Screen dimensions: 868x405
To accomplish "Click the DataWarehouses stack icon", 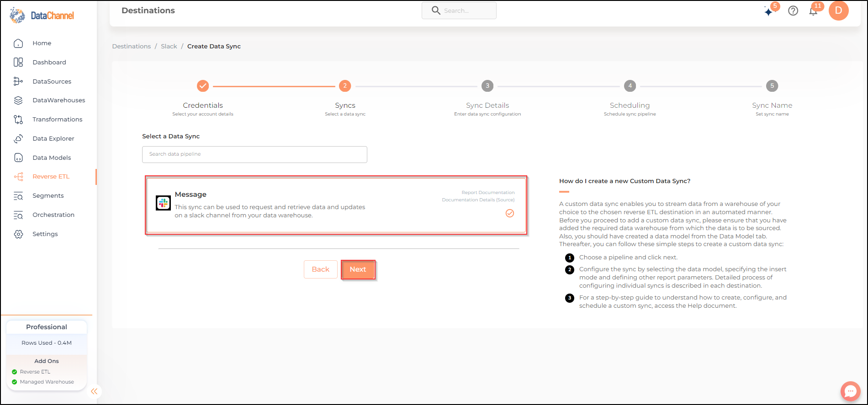I will (x=18, y=100).
